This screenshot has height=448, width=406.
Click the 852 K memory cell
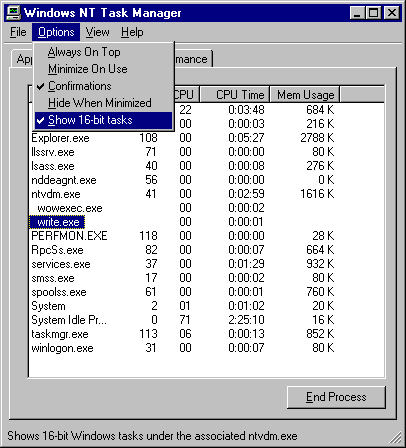320,334
